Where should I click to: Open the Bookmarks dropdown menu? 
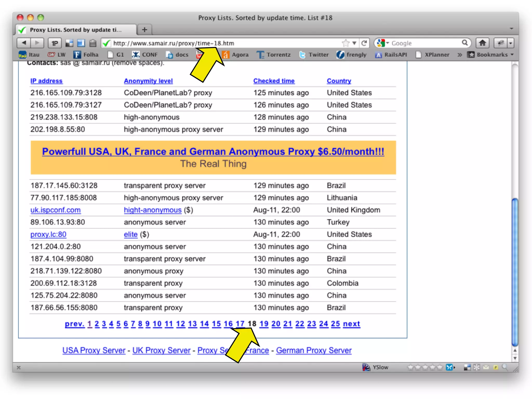[492, 55]
